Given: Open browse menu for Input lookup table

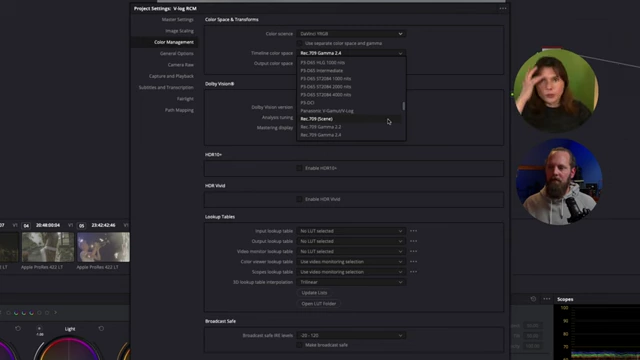Looking at the screenshot, I should point(413,231).
